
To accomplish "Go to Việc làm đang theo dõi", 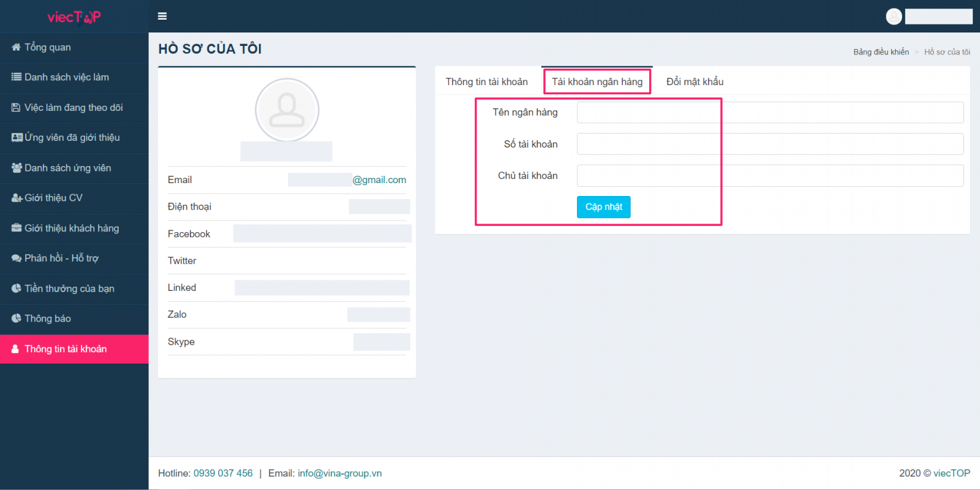I will [x=74, y=108].
